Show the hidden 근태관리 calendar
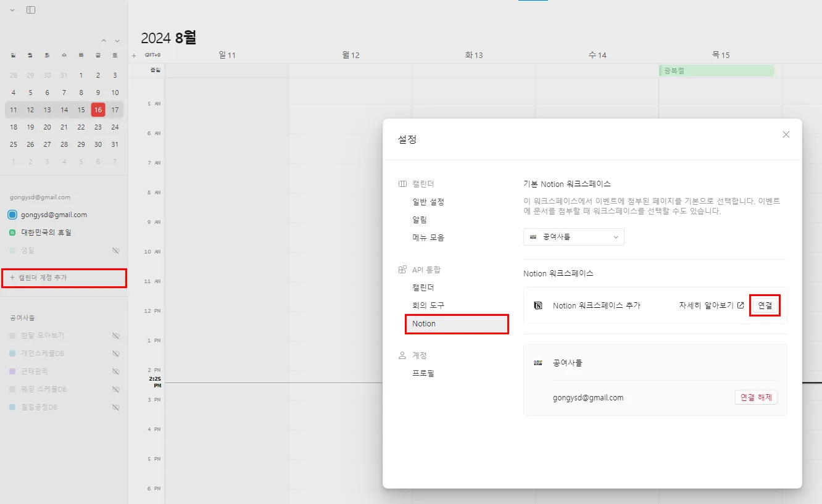This screenshot has width=822, height=504. (115, 371)
